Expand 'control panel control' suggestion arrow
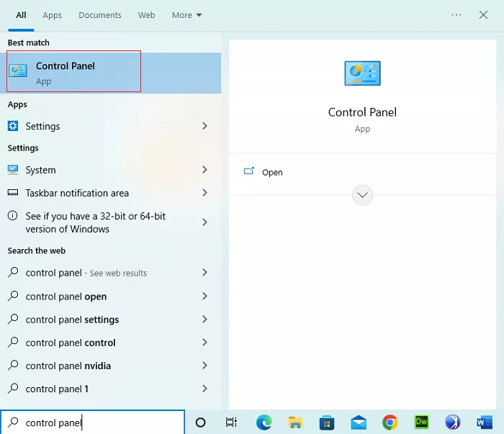This screenshot has height=434, width=504. click(x=204, y=342)
